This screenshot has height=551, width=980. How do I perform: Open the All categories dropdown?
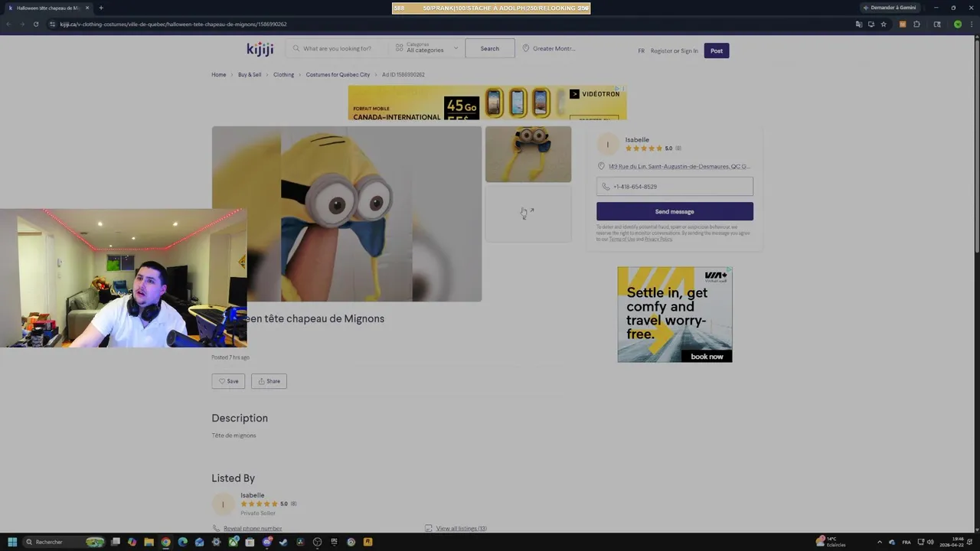pos(426,48)
